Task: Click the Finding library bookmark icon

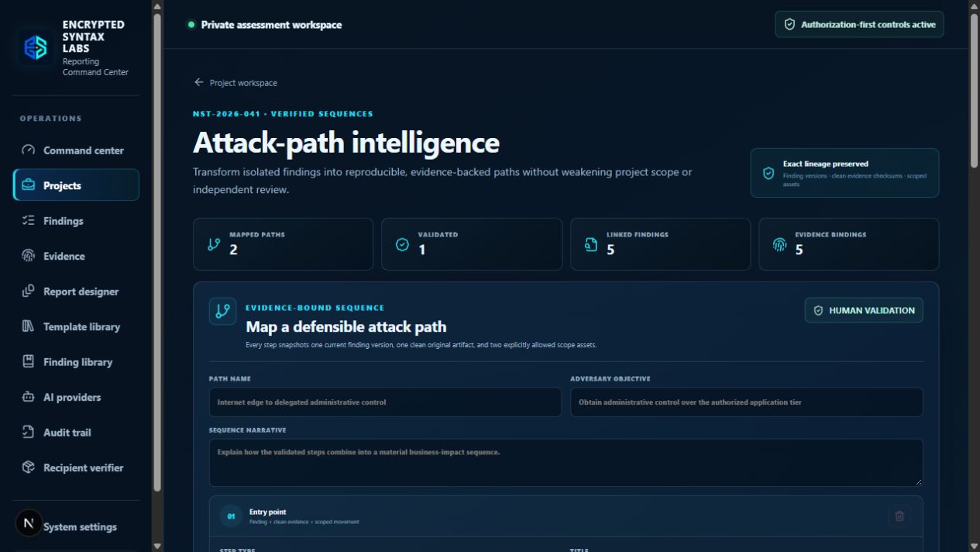Action: pyautogui.click(x=29, y=361)
